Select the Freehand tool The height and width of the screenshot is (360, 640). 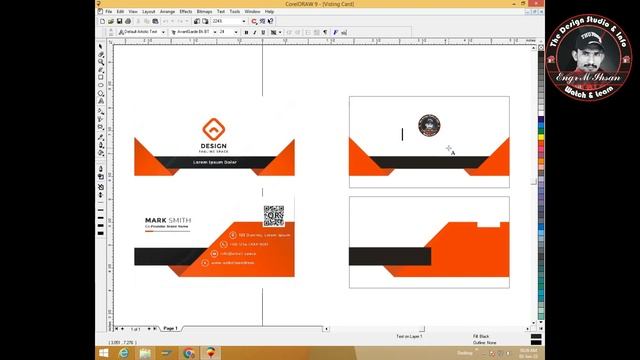click(100, 70)
